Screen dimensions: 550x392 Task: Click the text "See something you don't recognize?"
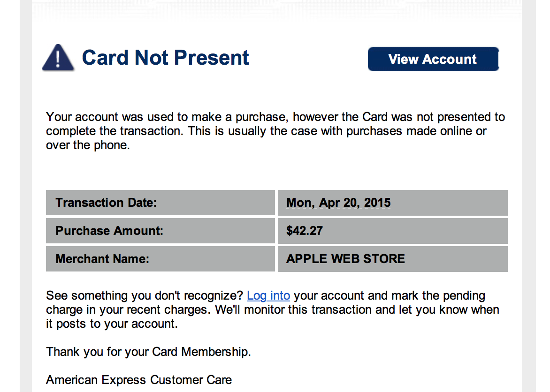(x=145, y=296)
